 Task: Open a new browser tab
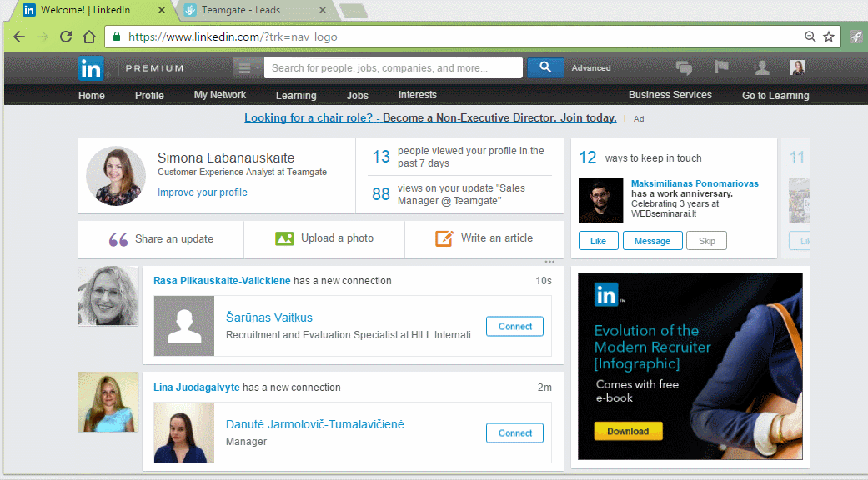pos(353,11)
